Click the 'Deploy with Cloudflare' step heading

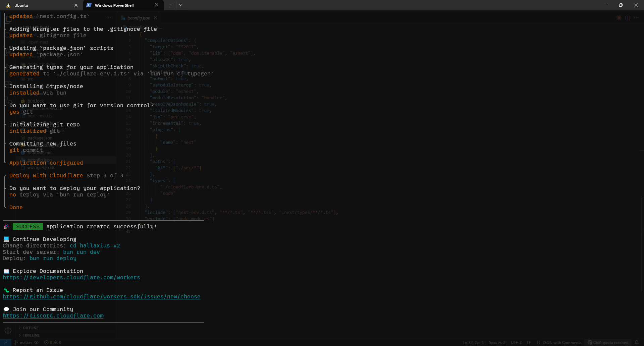[46, 176]
